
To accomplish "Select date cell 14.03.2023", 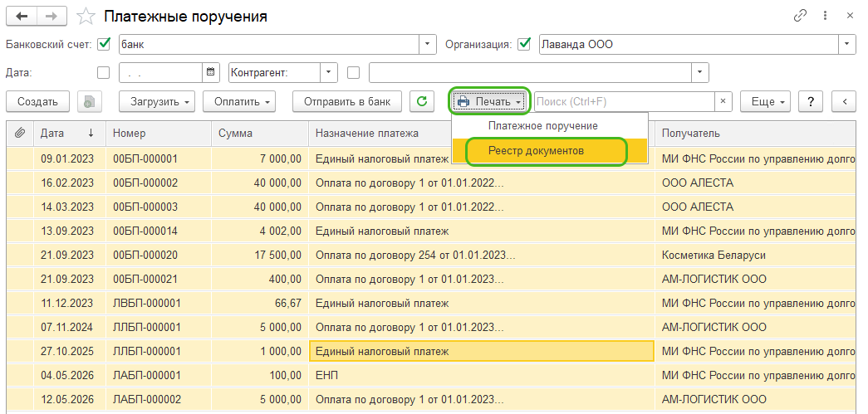I will [67, 207].
